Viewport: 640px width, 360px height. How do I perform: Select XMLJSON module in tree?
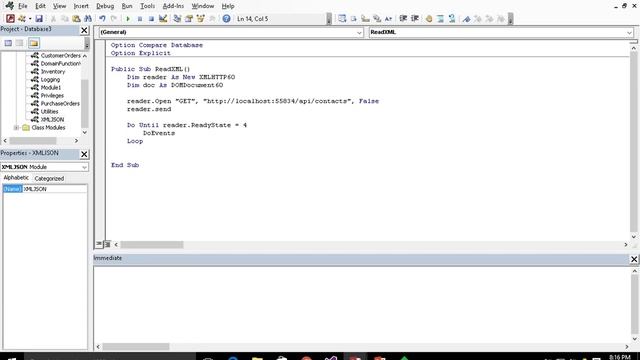52,120
